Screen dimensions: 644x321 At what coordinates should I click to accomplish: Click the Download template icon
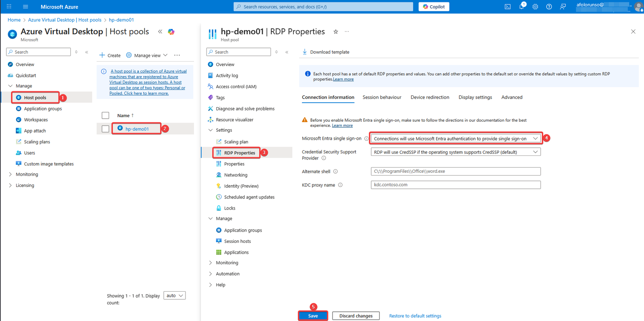pos(305,52)
